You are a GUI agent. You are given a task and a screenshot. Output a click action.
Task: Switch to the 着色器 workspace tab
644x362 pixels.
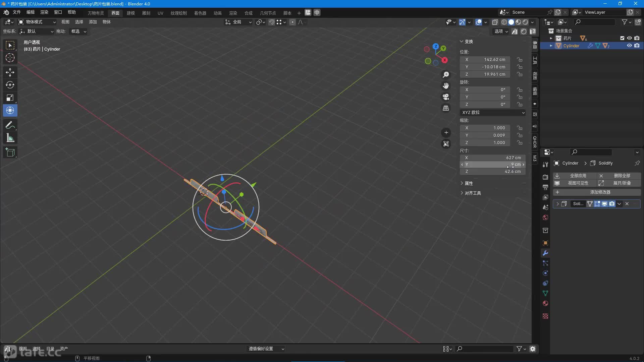click(200, 13)
